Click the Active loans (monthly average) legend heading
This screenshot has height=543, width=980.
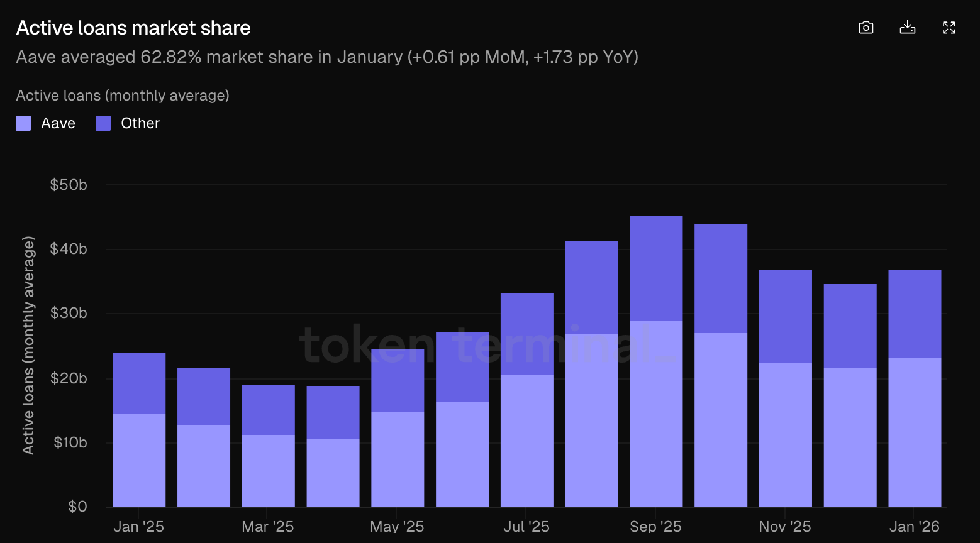(x=123, y=96)
